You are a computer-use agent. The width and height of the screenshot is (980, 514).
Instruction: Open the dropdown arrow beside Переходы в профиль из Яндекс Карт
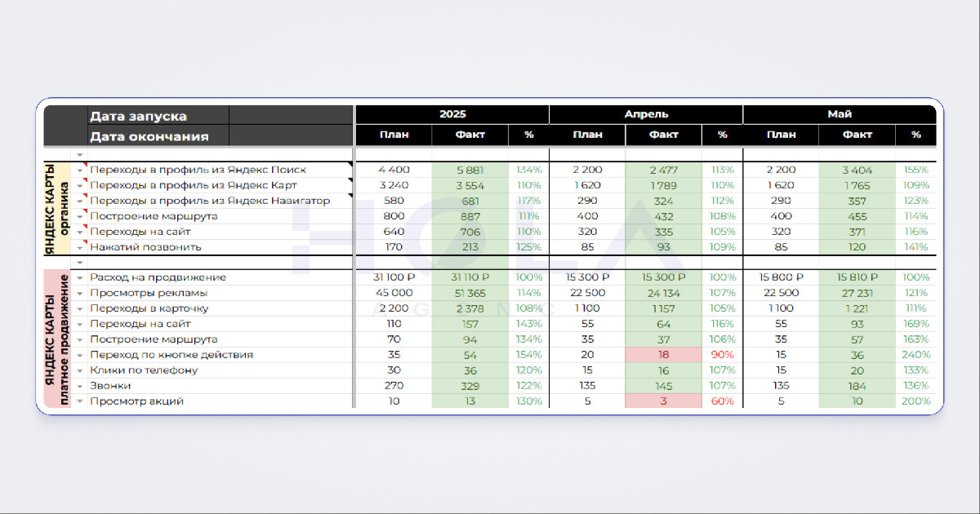click(80, 185)
